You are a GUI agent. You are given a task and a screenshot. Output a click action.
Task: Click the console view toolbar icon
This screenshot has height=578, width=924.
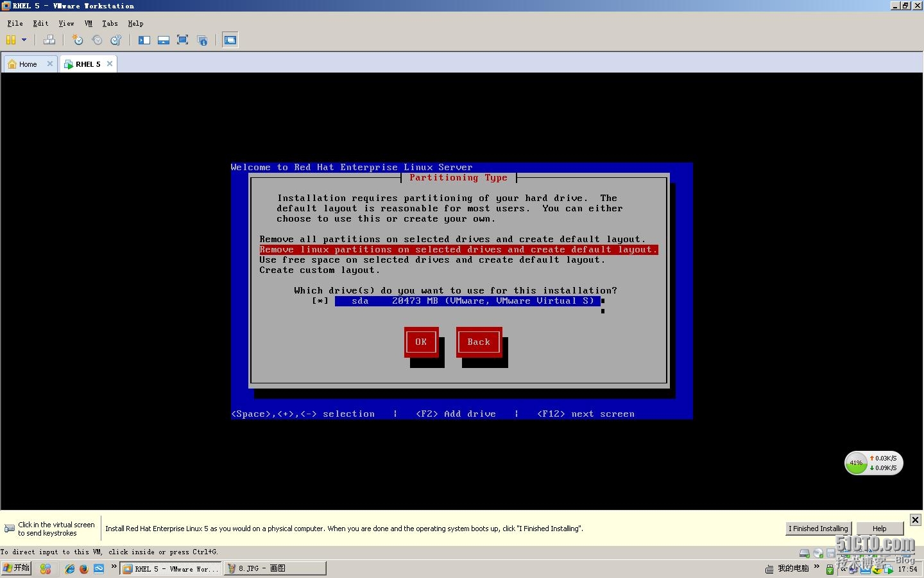tap(230, 40)
